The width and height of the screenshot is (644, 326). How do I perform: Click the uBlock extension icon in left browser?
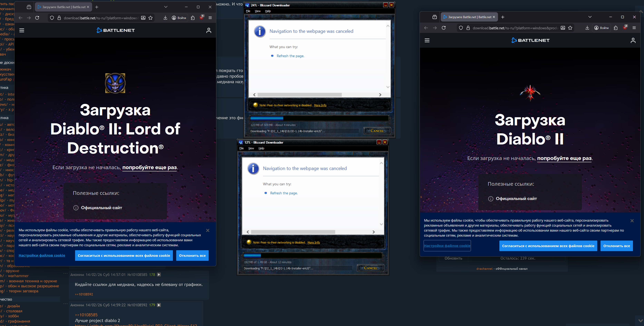[x=202, y=17]
